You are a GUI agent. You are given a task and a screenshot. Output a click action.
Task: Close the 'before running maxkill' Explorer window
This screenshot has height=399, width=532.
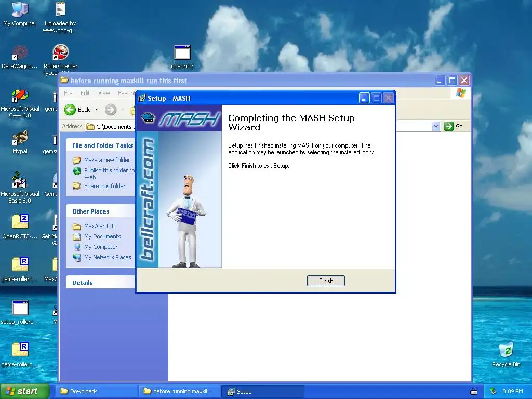click(x=464, y=81)
